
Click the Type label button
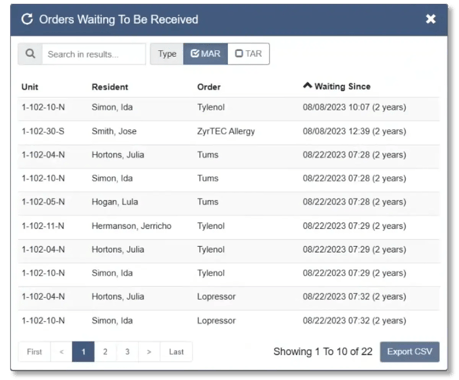[167, 54]
